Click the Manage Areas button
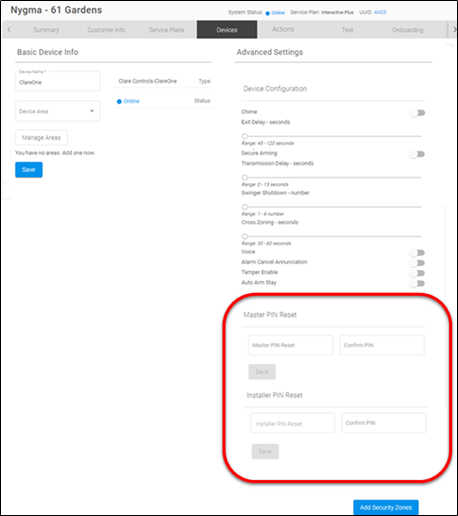This screenshot has height=516, width=458. tap(41, 138)
